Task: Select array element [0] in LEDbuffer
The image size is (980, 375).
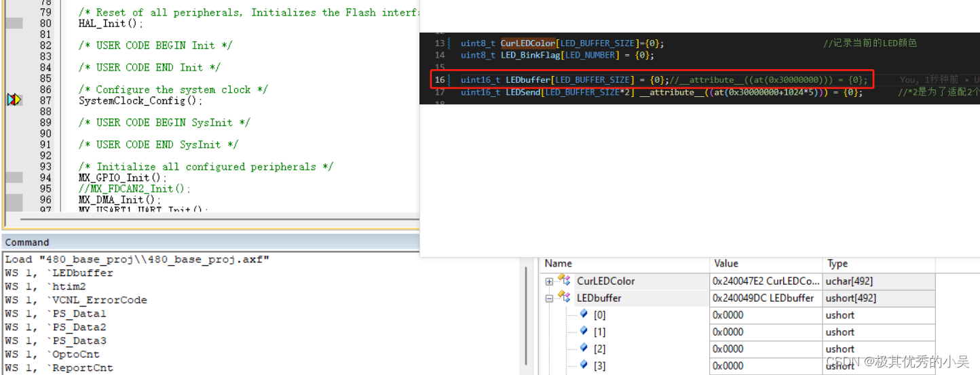Action: 599,315
